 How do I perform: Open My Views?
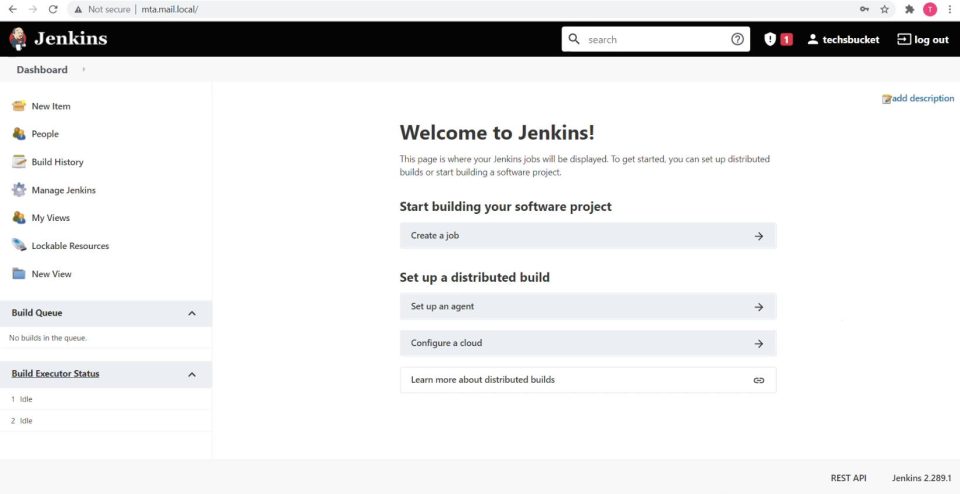51,217
